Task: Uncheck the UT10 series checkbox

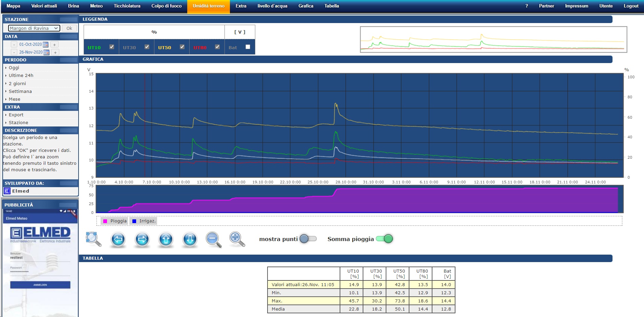Action: [x=112, y=47]
